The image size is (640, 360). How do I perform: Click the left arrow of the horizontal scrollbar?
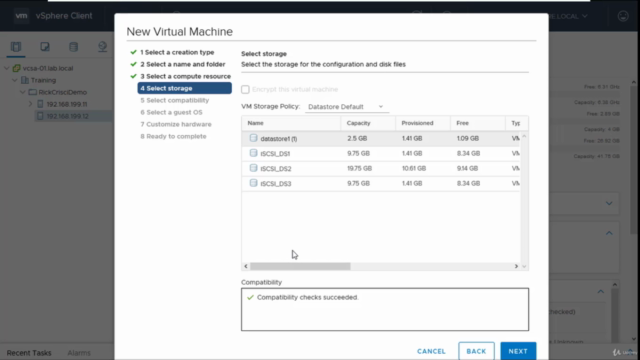pos(246,266)
